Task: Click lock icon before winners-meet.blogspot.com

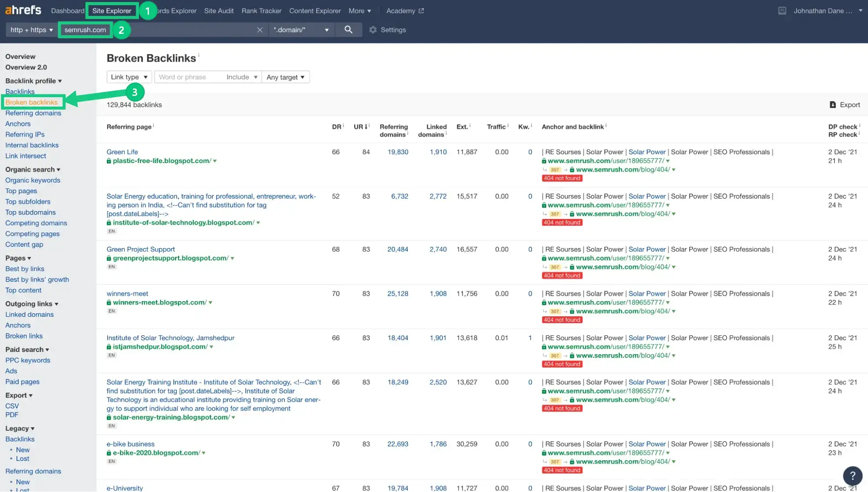Action: pos(109,302)
